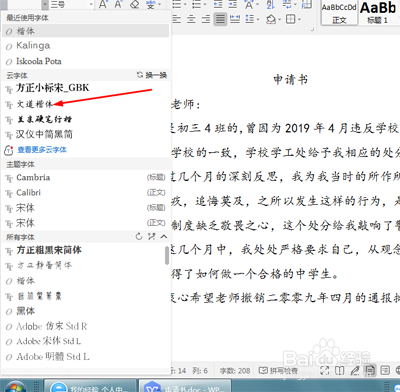Open the bullet list dropdown arrow
Image resolution: width=400 pixels, height=392 pixels.
click(x=185, y=5)
